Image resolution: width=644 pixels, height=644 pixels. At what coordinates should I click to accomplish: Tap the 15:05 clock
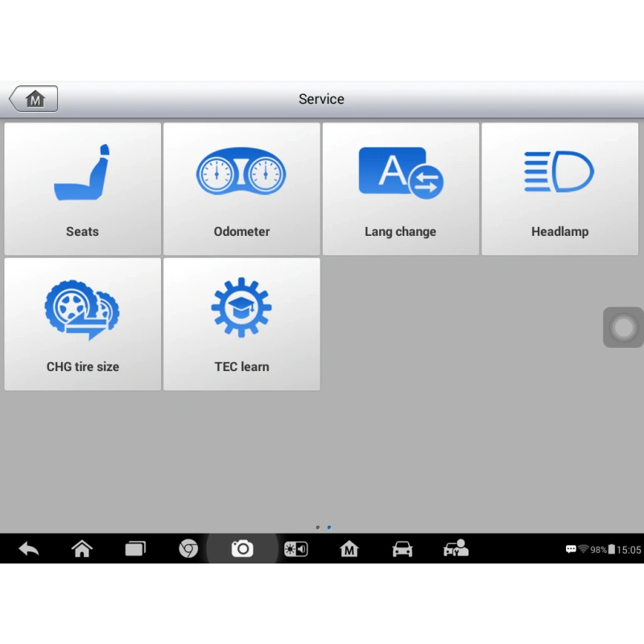coord(629,550)
